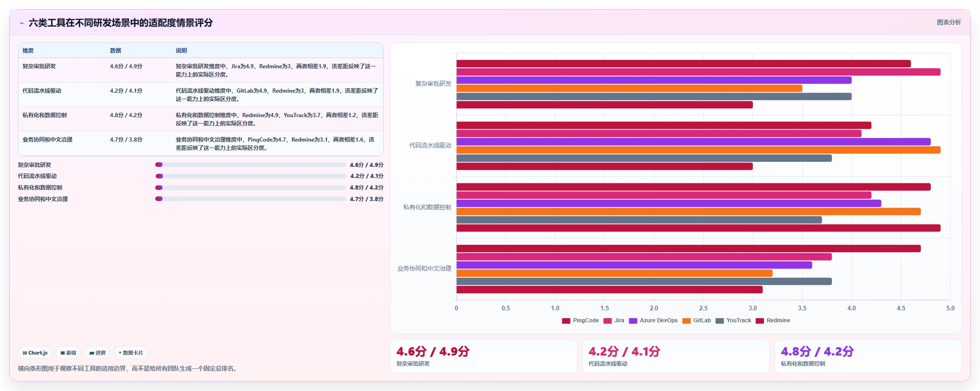Click the Redmine bar in 私有化和数据控制 group
Screen dimensions: 980x391
coord(698,228)
